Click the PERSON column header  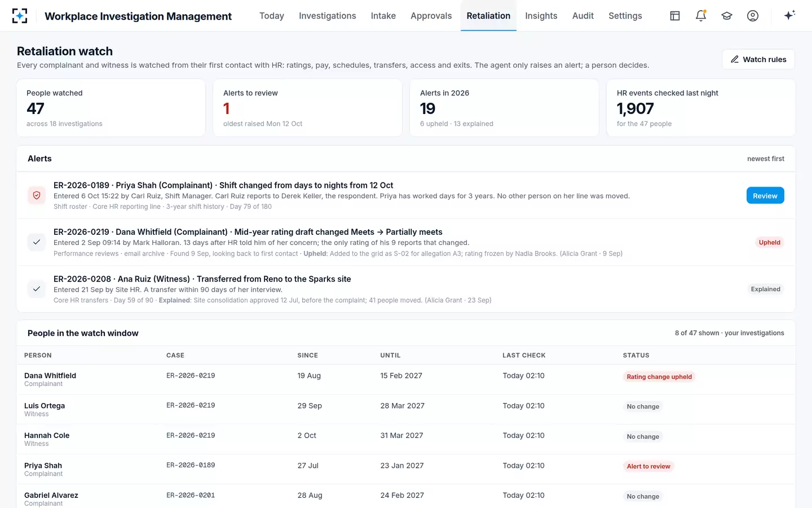[38, 355]
